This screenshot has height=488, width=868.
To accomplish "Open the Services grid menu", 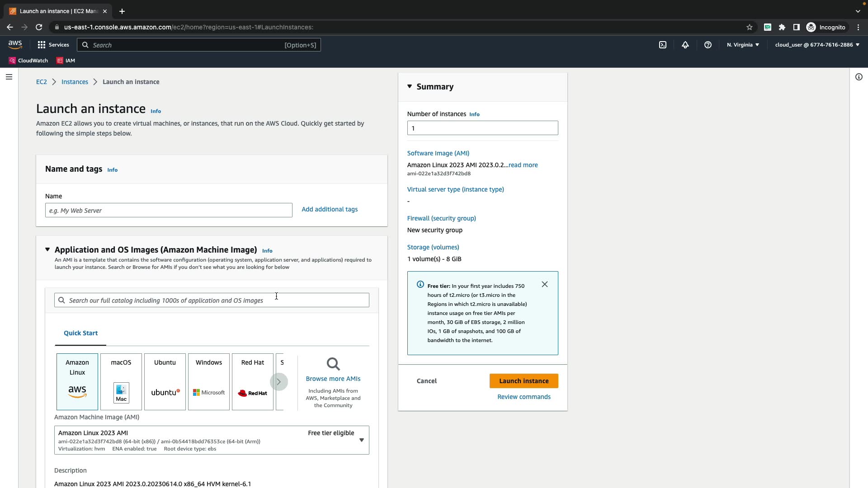I will click(53, 45).
